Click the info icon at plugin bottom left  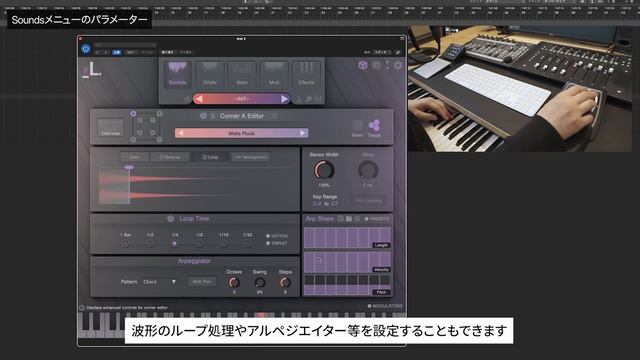click(82, 308)
